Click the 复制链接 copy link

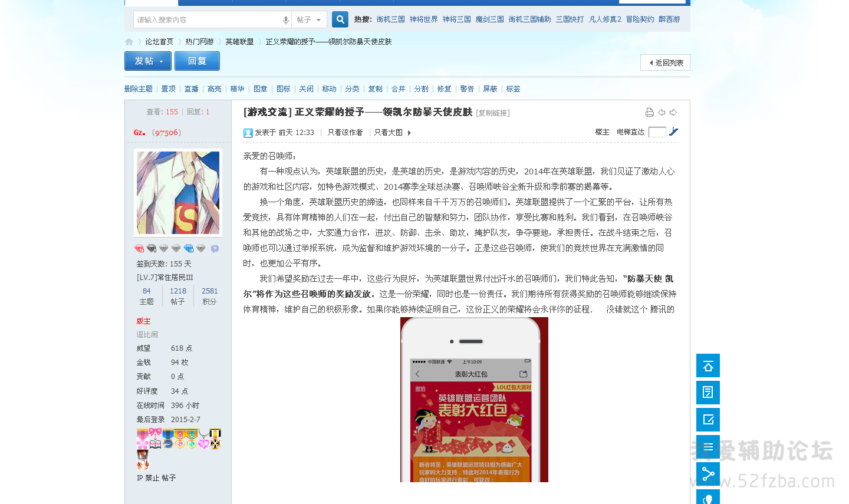coord(493,113)
